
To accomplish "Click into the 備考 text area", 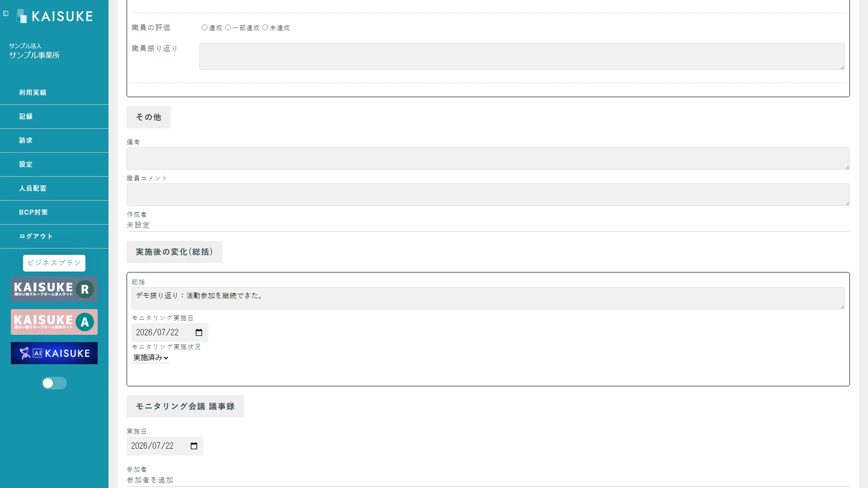I will click(x=488, y=159).
